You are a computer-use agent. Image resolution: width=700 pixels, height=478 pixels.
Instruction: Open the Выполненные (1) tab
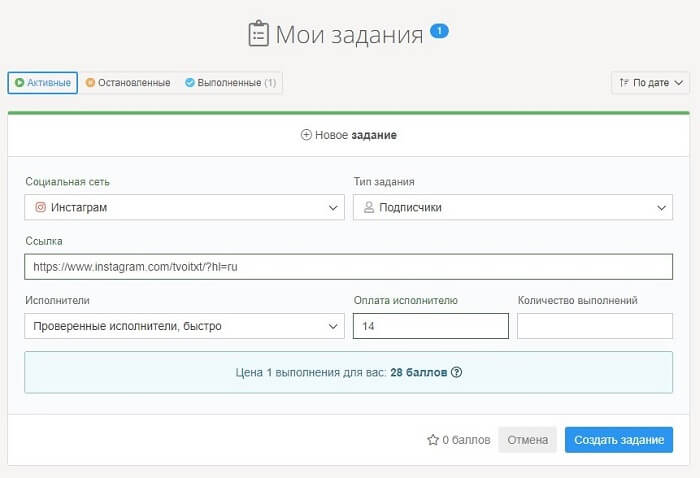point(231,83)
